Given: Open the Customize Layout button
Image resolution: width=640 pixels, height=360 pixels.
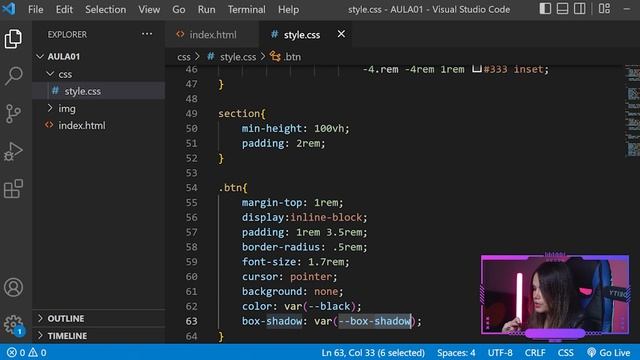Looking at the screenshot, I should [x=604, y=9].
